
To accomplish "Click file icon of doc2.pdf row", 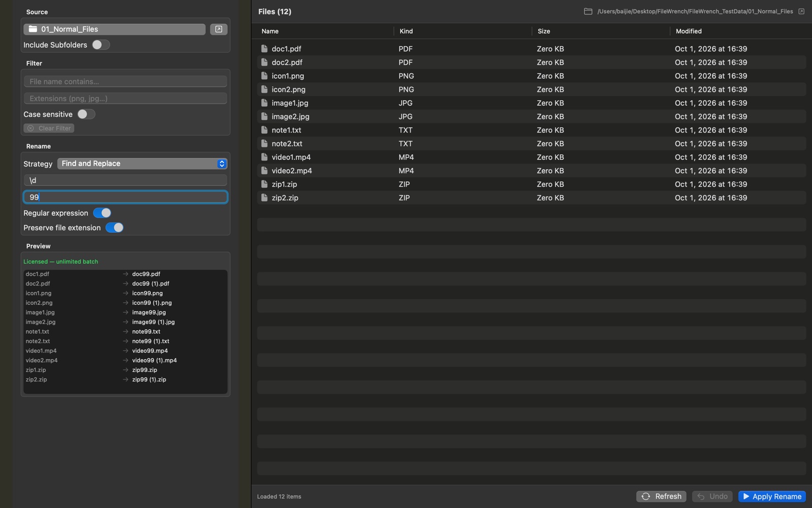I will click(x=264, y=62).
